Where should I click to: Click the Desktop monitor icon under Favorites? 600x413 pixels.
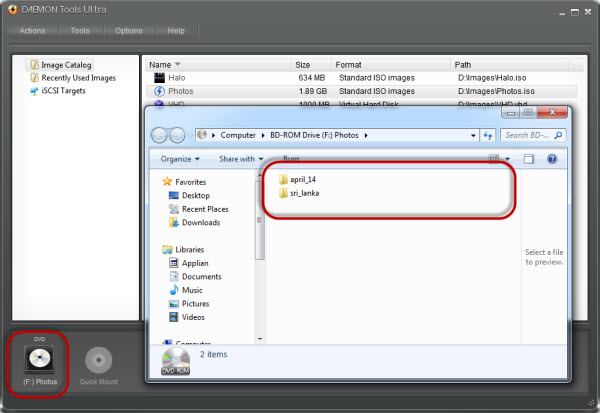click(x=174, y=195)
